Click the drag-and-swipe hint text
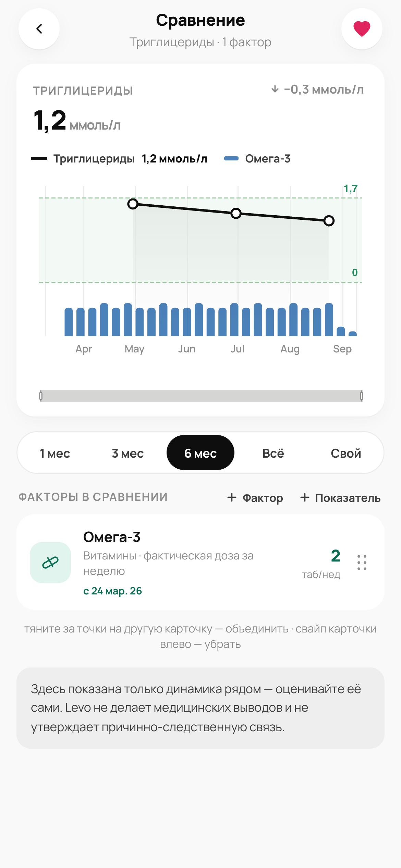Image resolution: width=401 pixels, height=868 pixels. pyautogui.click(x=200, y=636)
